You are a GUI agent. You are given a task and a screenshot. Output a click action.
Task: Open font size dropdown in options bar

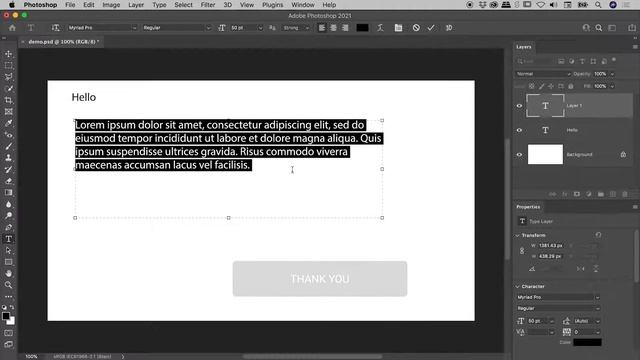[x=260, y=28]
